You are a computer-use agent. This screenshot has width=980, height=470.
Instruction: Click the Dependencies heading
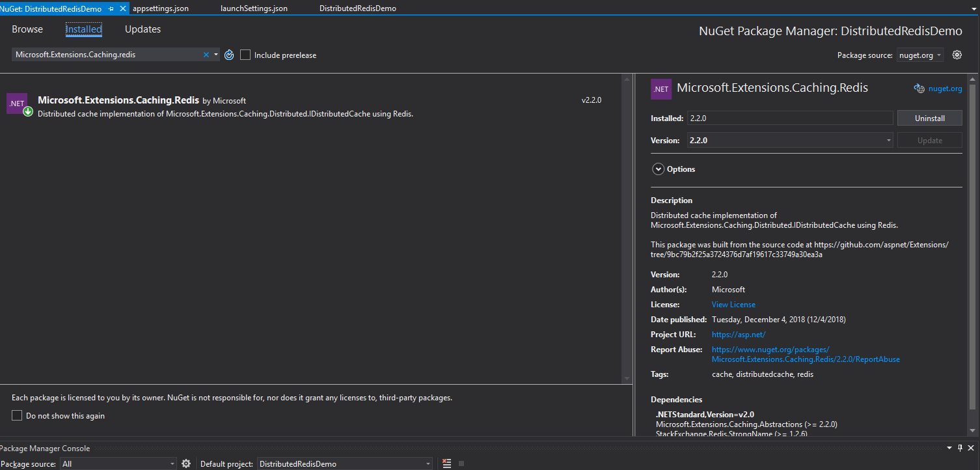pyautogui.click(x=677, y=400)
